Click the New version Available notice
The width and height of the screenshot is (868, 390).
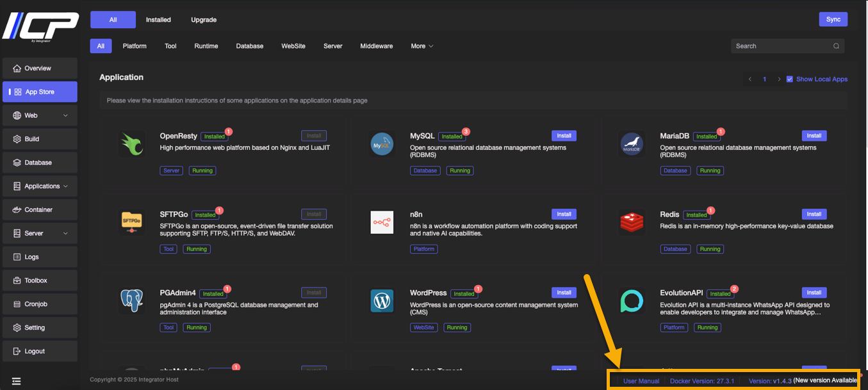coord(825,381)
